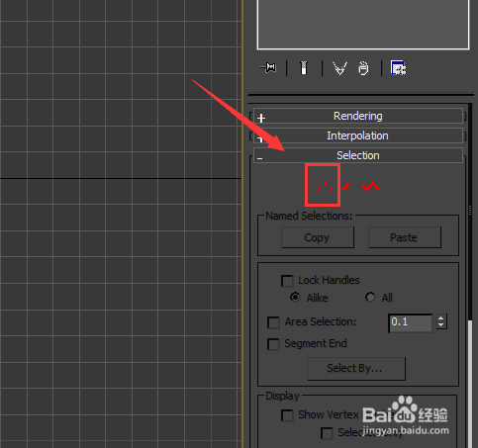Image resolution: width=478 pixels, height=448 pixels.
Task: Click the Area Selection value field
Action: tap(411, 323)
